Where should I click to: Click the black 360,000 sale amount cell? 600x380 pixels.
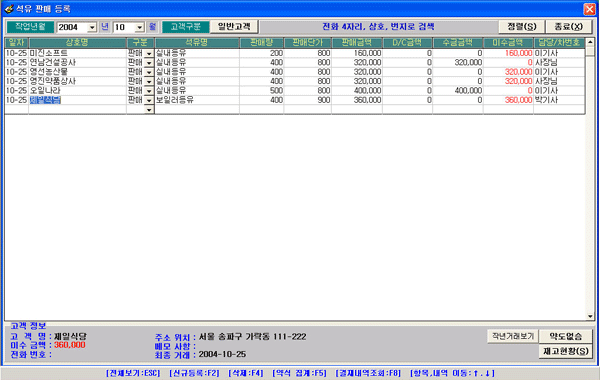pos(357,100)
